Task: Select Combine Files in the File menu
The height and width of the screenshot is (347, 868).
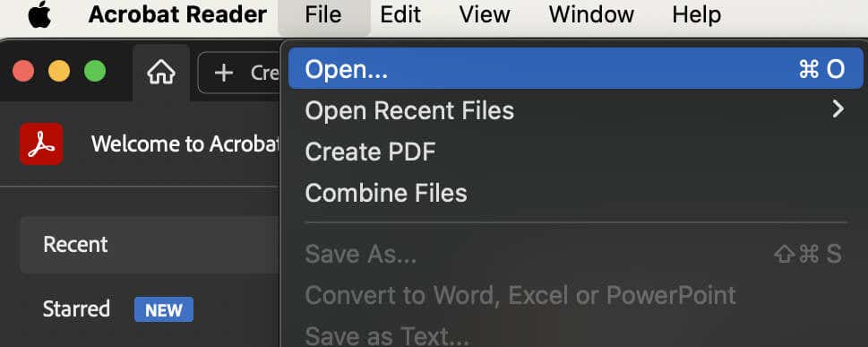Action: tap(576, 193)
